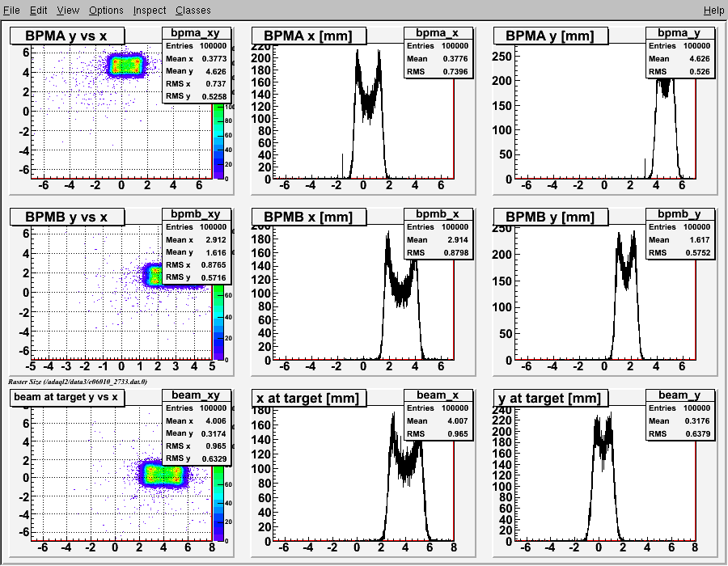Select the 'BPMA y [mm]' title box
728x566 pixels.
click(x=551, y=36)
